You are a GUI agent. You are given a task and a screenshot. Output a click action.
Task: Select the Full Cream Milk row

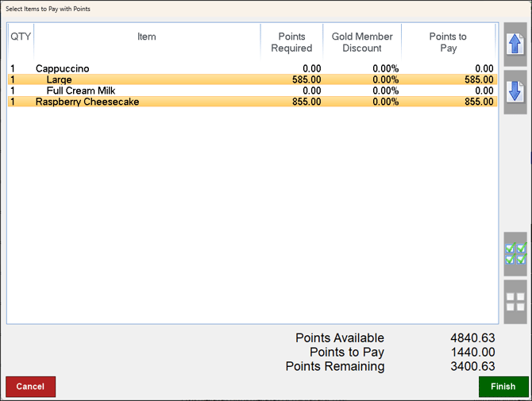253,91
